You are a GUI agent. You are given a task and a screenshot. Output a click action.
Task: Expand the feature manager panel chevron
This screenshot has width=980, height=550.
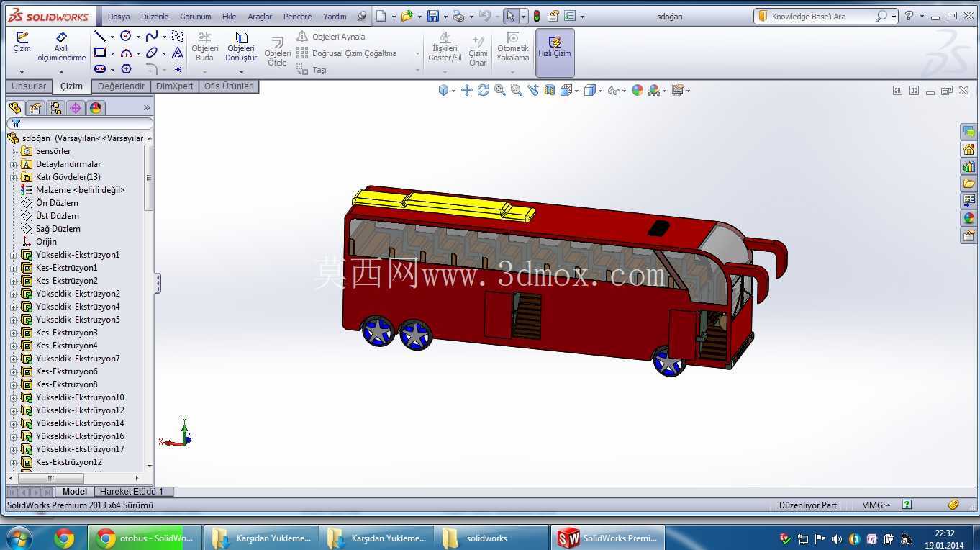(147, 108)
